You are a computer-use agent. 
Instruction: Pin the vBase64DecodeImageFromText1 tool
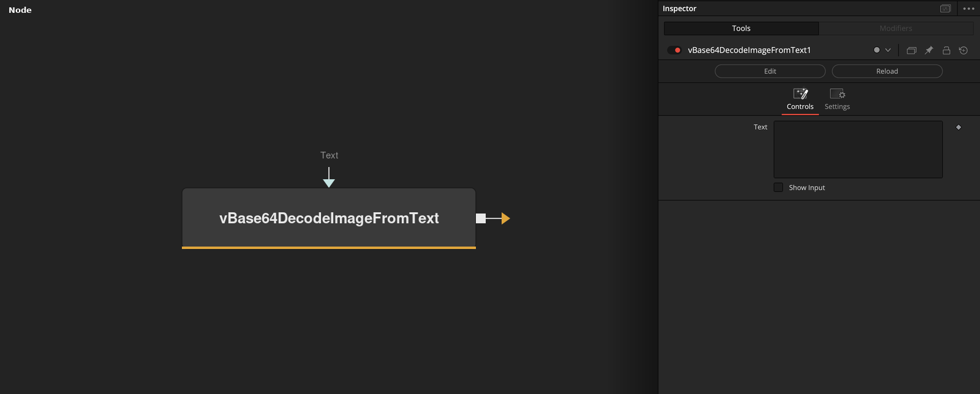(x=929, y=50)
